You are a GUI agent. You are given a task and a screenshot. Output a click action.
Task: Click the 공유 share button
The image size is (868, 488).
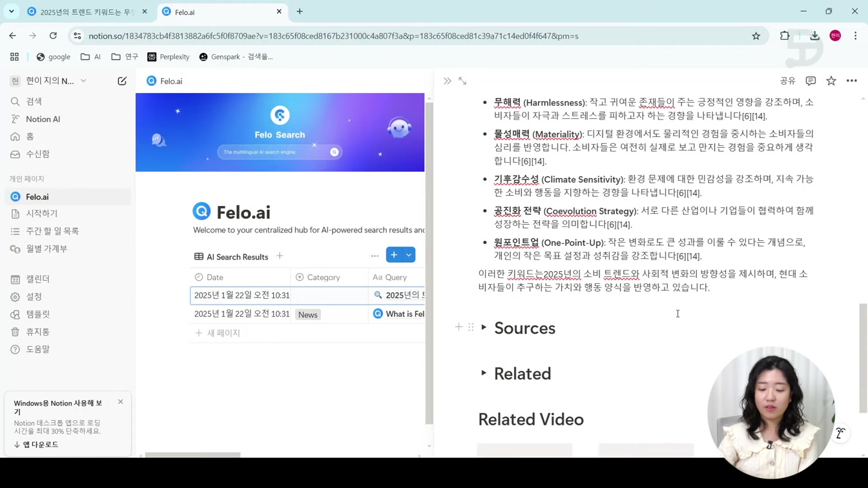787,81
